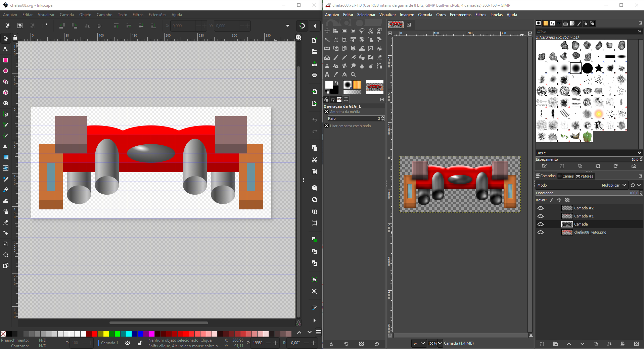The width and height of the screenshot is (644, 349).
Task: Open GIMP Cores menu
Action: point(441,15)
